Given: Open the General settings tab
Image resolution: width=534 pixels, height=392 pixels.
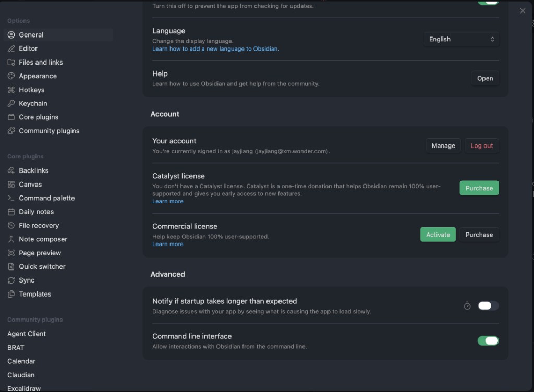Looking at the screenshot, I should tap(58, 35).
